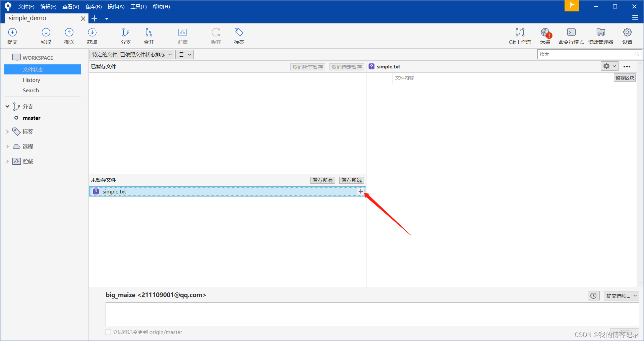Toggle 立即推送变更到 origin/master checkbox

(x=108, y=332)
